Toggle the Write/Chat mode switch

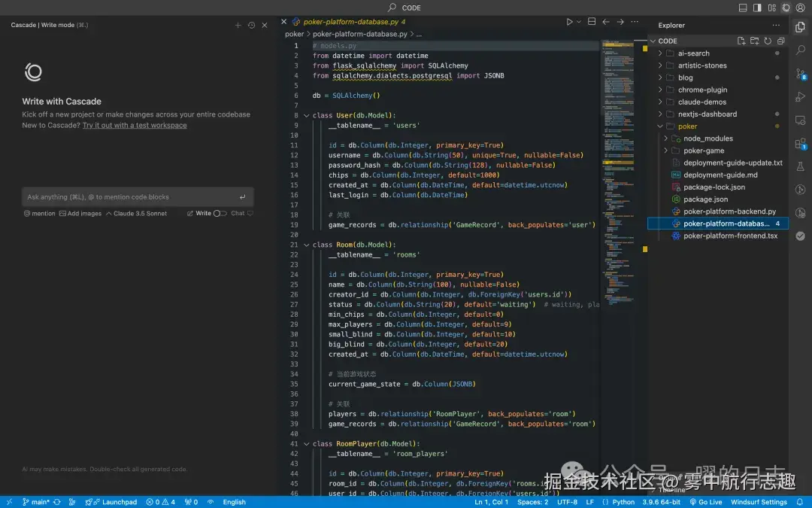point(220,214)
